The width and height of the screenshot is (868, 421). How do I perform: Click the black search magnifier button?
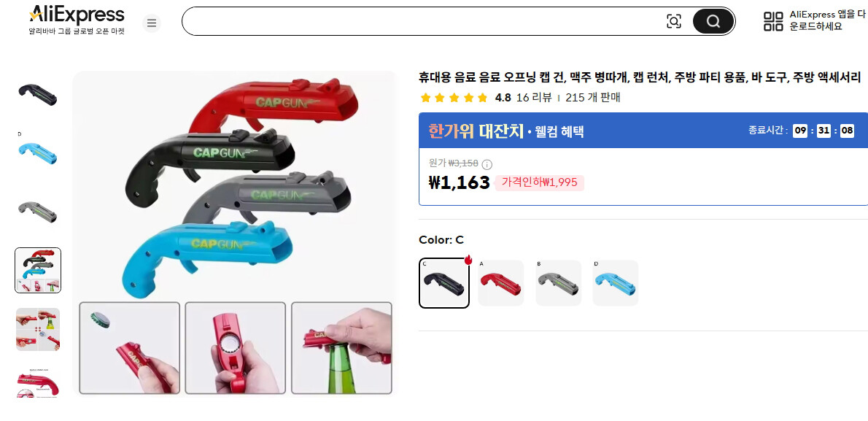click(x=713, y=22)
